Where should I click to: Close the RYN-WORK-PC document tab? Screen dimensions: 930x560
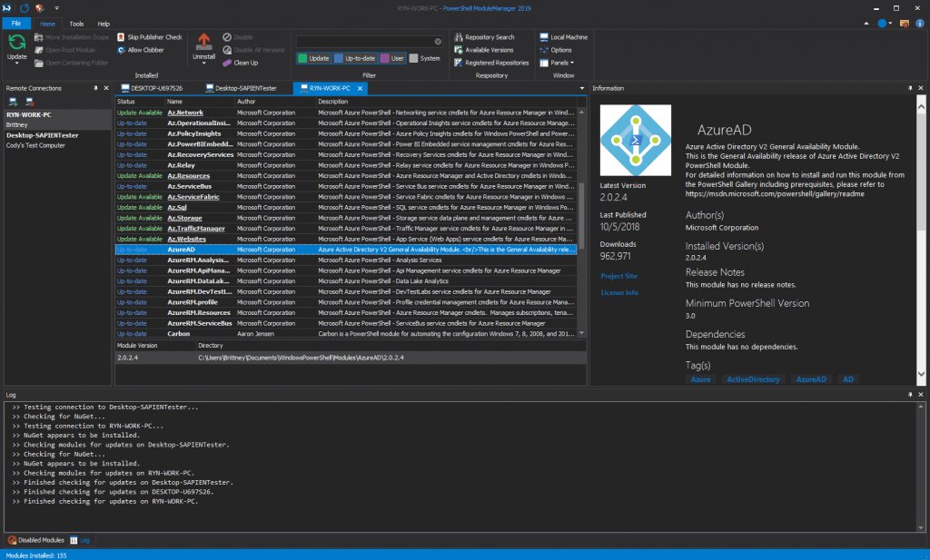(360, 88)
